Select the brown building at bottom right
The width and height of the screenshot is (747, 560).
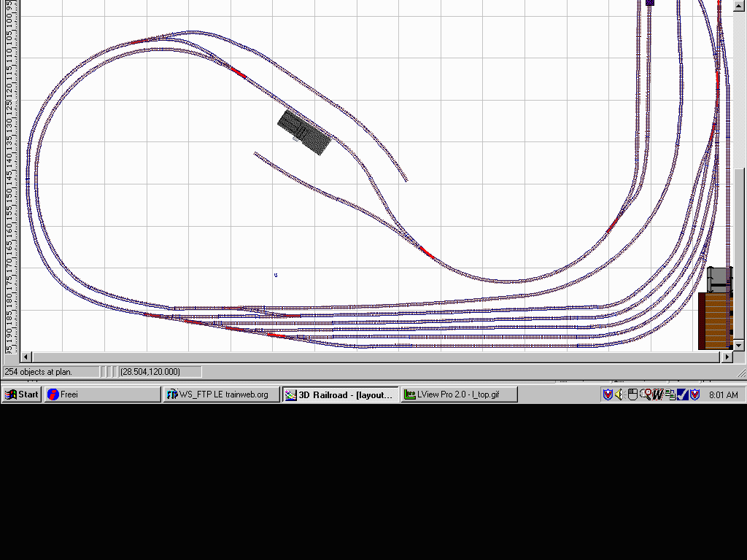coord(714,321)
